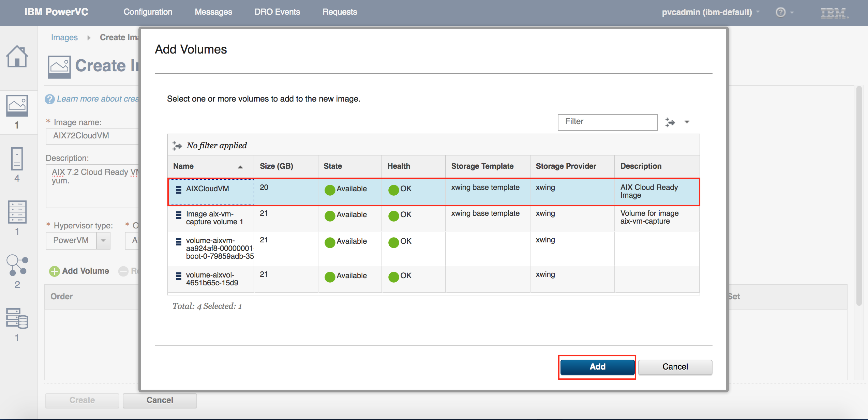Click the drag handle icon for volume-aixvm-aa924af8 row

tap(178, 241)
